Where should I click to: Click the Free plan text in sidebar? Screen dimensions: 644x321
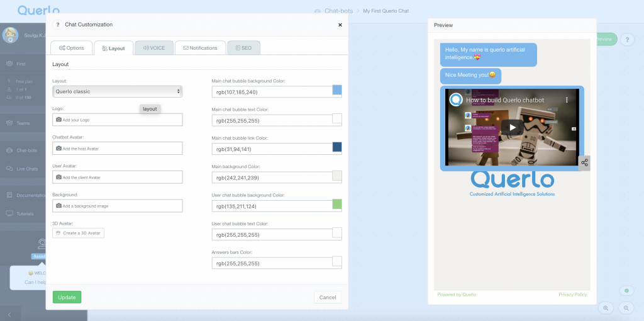(x=25, y=82)
